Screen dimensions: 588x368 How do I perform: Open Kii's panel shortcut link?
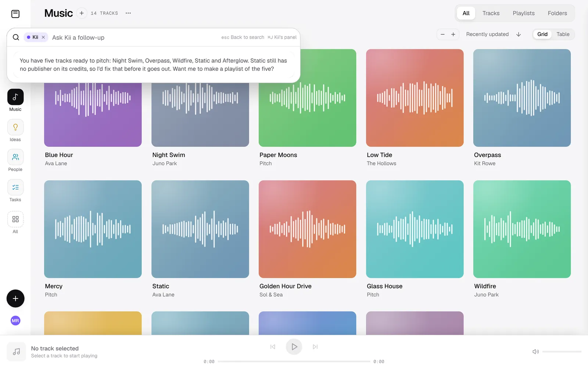[282, 37]
